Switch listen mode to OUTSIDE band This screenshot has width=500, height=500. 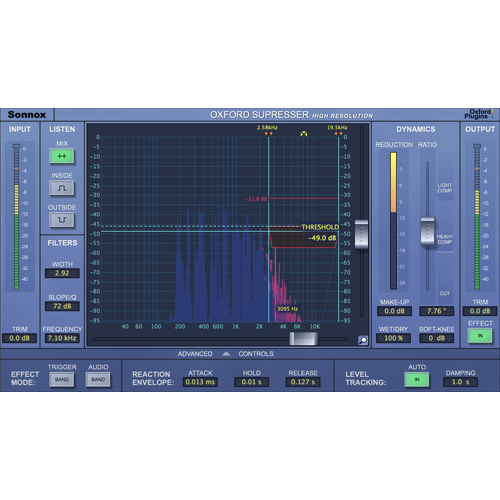[62, 220]
